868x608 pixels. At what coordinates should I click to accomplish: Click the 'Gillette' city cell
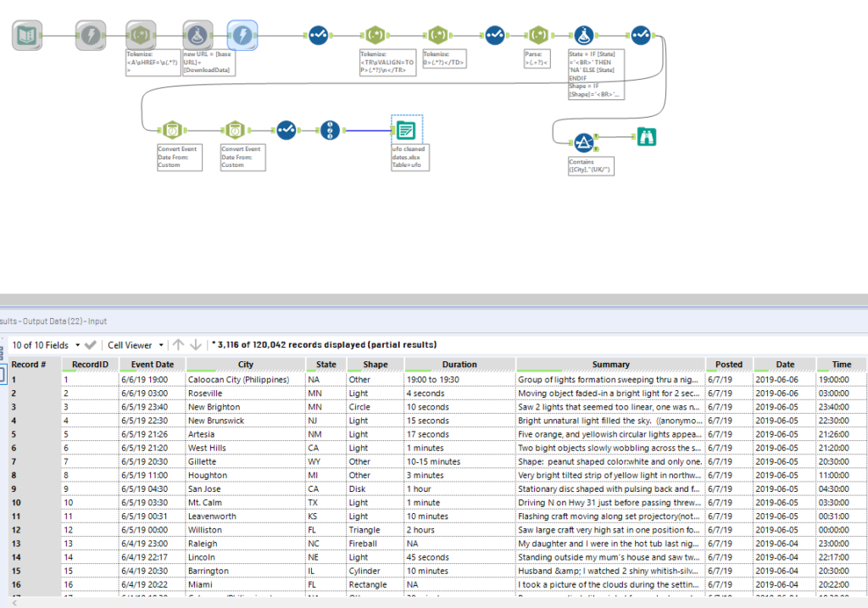[x=246, y=462]
